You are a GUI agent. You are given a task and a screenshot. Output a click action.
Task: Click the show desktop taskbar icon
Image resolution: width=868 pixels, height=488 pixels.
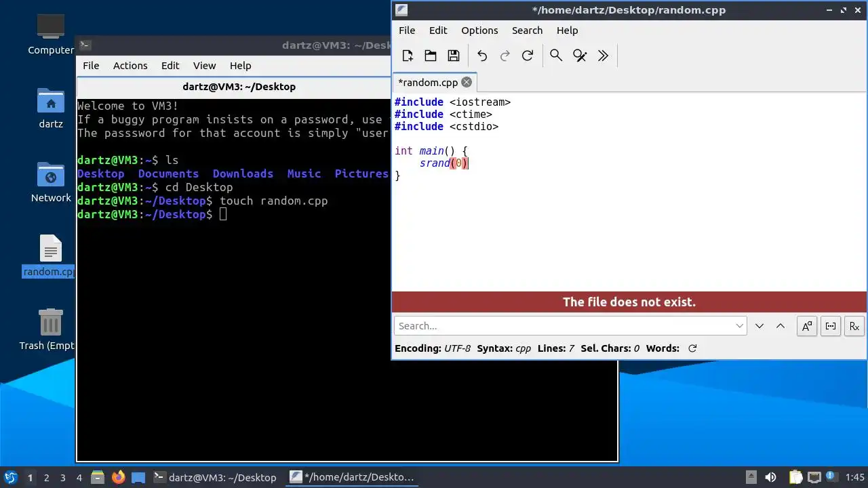click(138, 477)
